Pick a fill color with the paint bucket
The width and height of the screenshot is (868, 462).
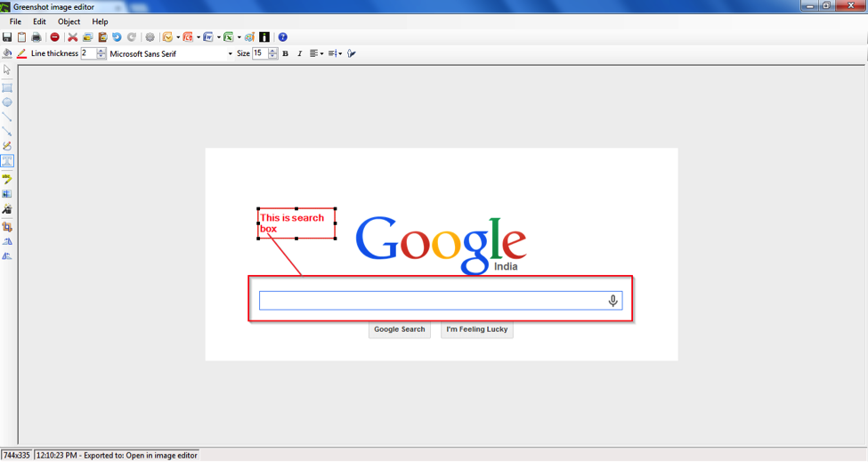coord(7,53)
